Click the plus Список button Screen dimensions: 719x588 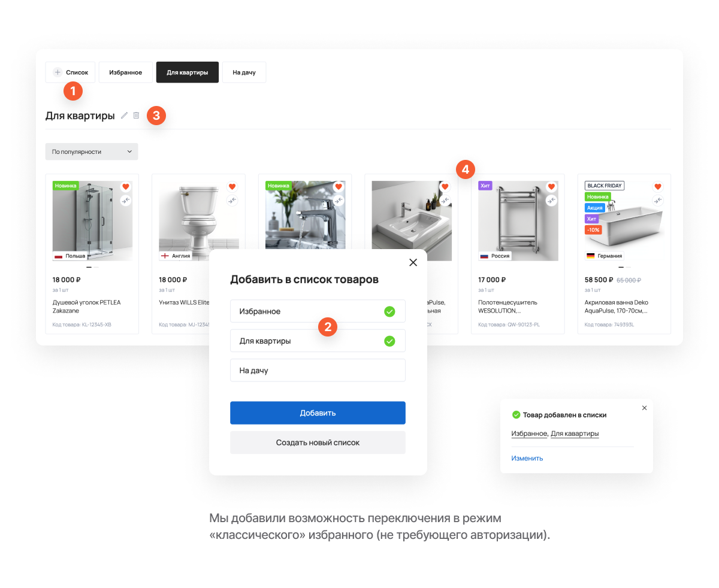[x=70, y=72]
